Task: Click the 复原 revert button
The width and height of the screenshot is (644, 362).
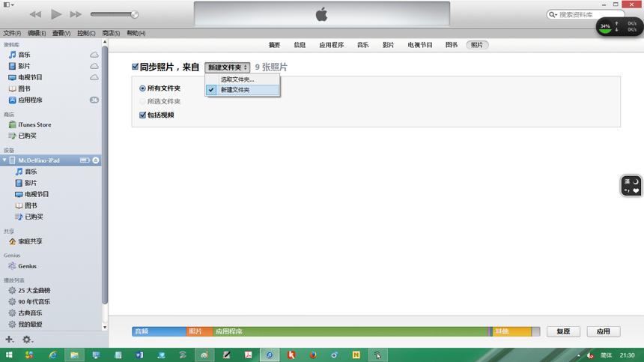Action: pos(563,331)
